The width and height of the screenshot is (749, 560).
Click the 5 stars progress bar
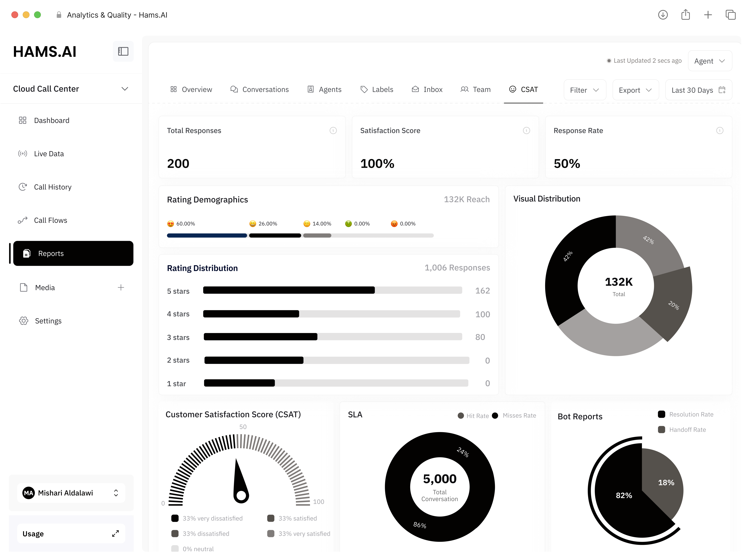click(x=333, y=290)
